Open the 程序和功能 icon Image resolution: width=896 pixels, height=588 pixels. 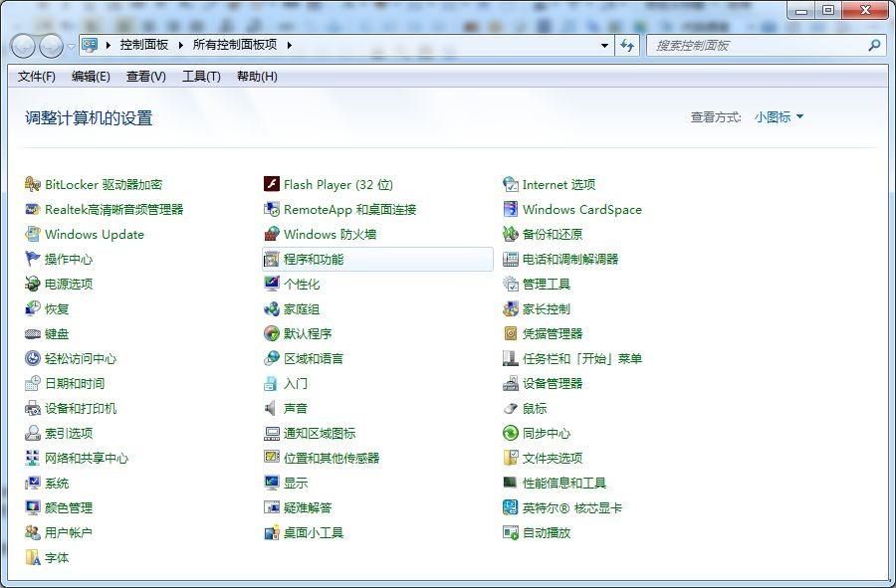(272, 259)
